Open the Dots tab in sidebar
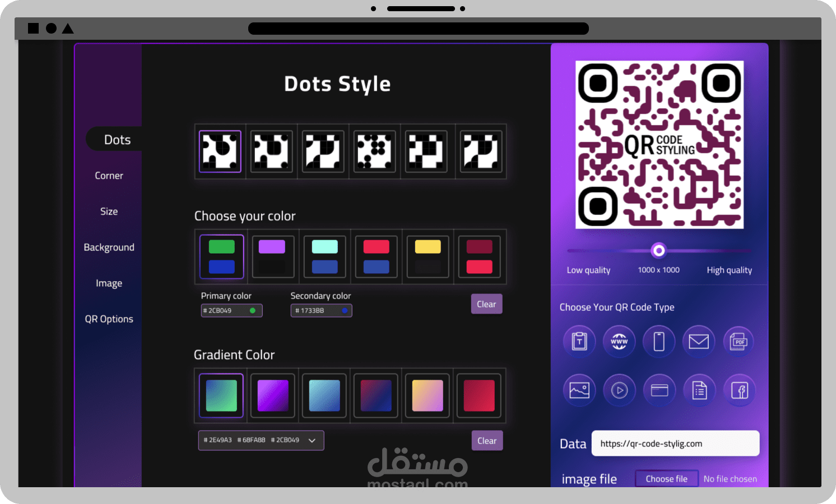The image size is (836, 504). click(117, 139)
